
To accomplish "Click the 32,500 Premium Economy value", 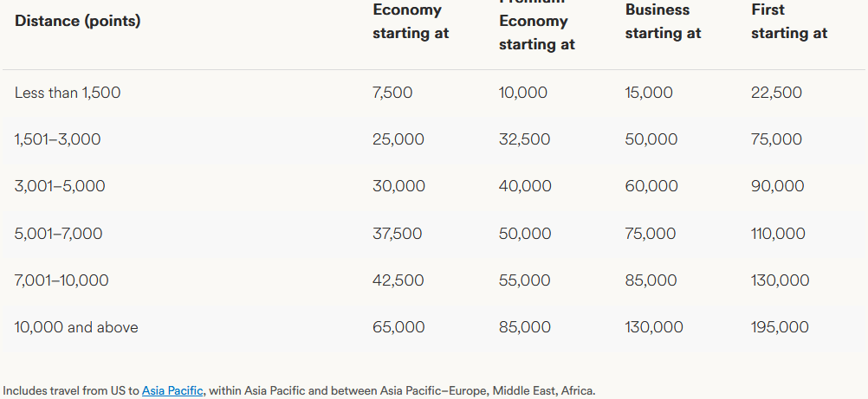I will pos(523,139).
